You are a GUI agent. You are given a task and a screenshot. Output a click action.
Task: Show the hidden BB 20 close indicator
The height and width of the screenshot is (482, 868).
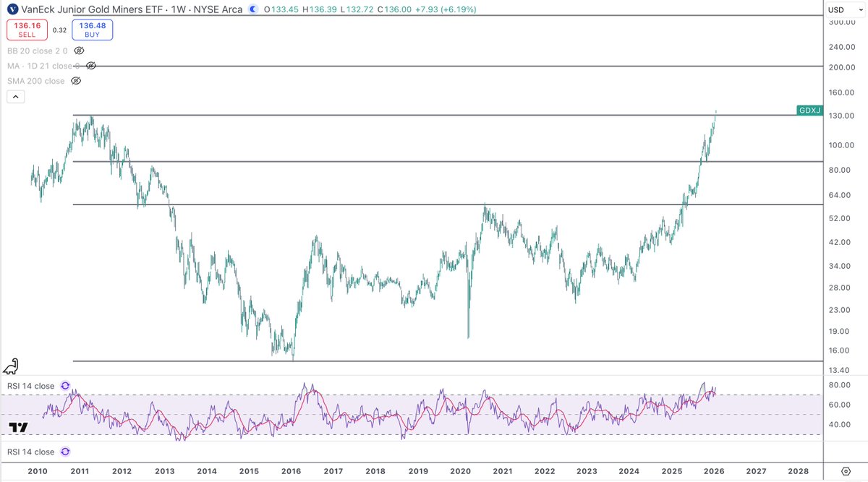(x=80, y=51)
